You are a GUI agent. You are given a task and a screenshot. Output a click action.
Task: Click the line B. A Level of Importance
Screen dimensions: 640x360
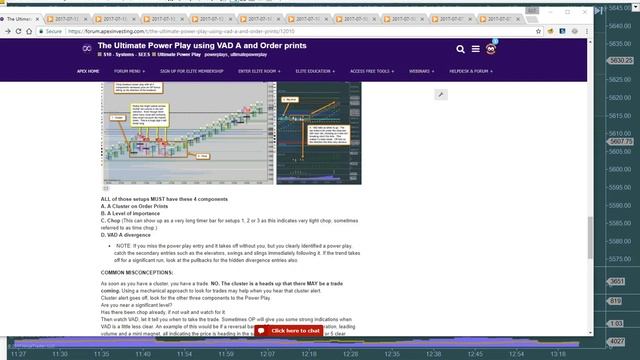point(130,213)
